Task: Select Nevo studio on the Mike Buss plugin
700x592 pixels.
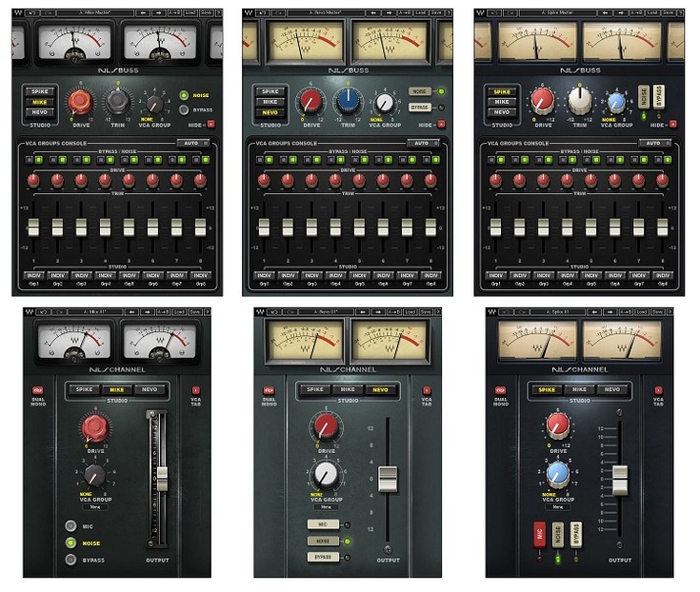Action: coord(40,112)
